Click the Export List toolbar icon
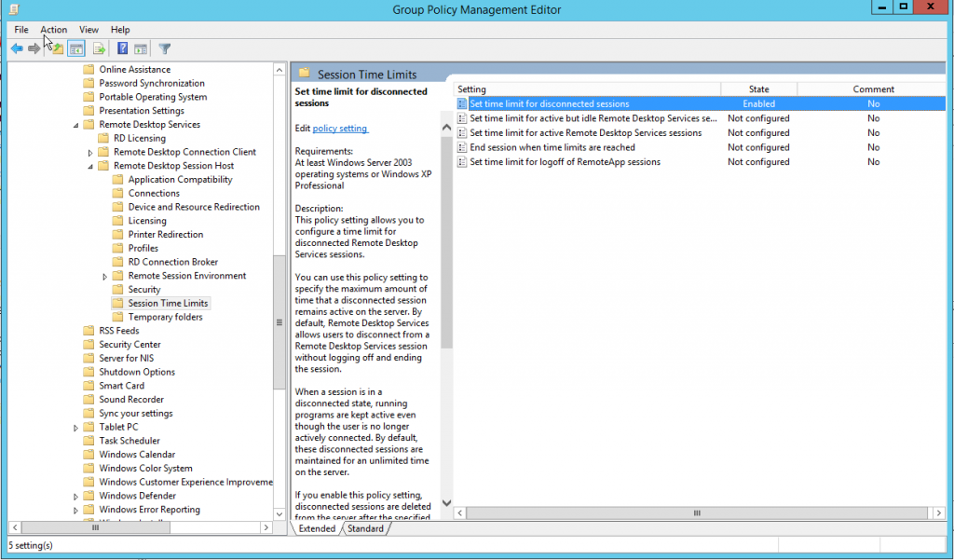This screenshot has height=560, width=954. pyautogui.click(x=99, y=48)
